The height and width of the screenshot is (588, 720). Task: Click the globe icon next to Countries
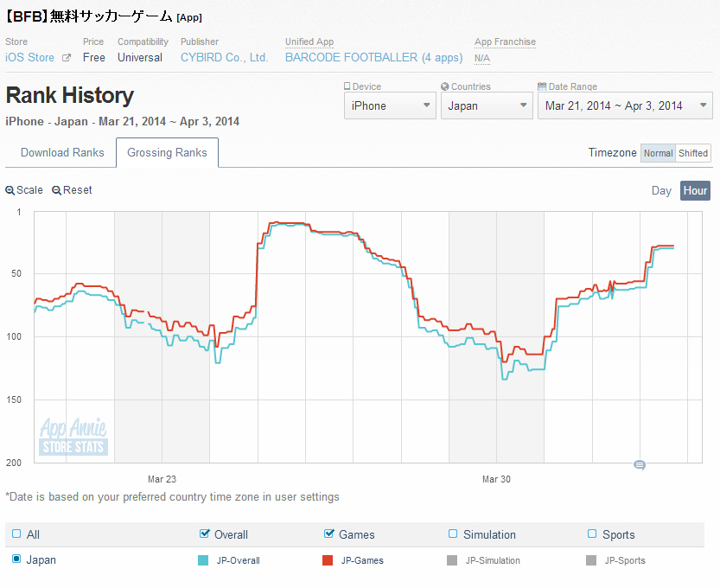click(444, 86)
